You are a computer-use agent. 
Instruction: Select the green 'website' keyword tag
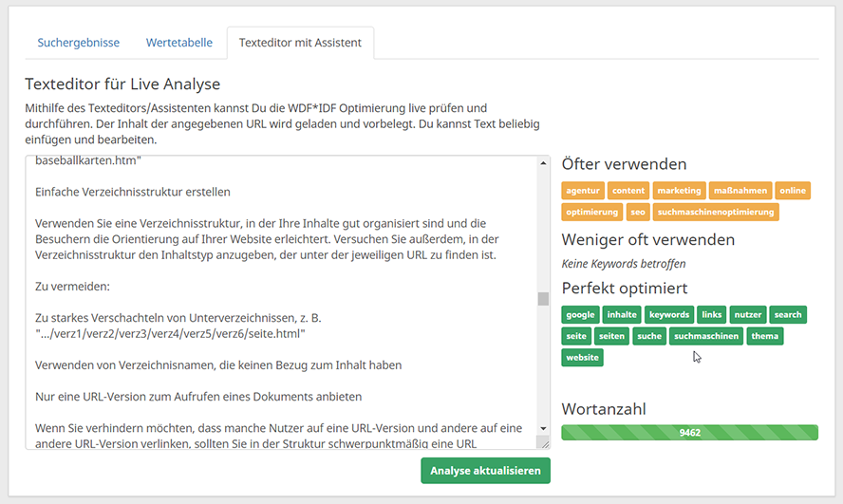tap(582, 358)
